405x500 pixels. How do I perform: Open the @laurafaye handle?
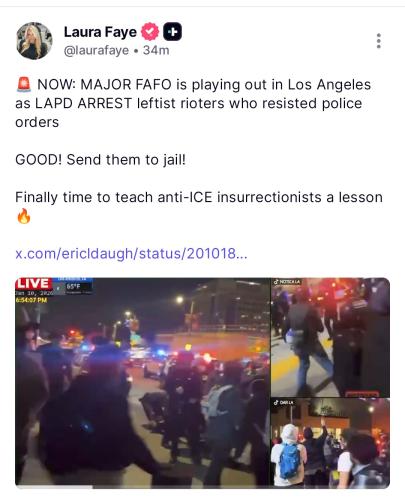(x=96, y=51)
